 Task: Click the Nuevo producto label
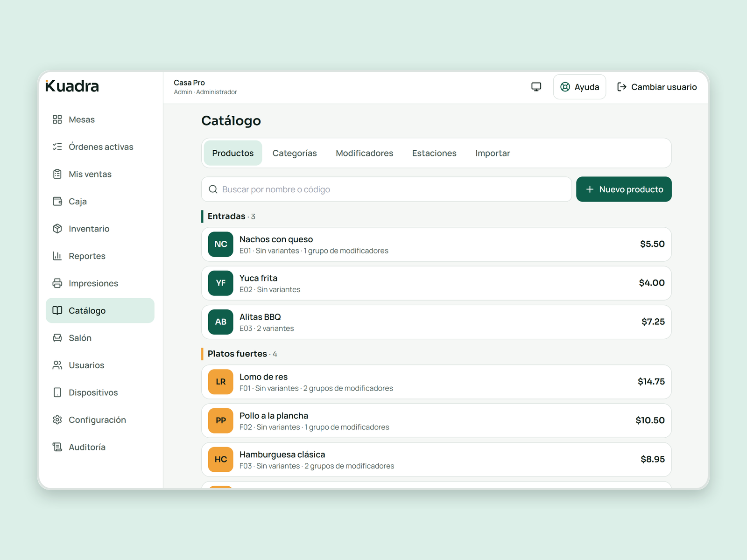pyautogui.click(x=631, y=189)
